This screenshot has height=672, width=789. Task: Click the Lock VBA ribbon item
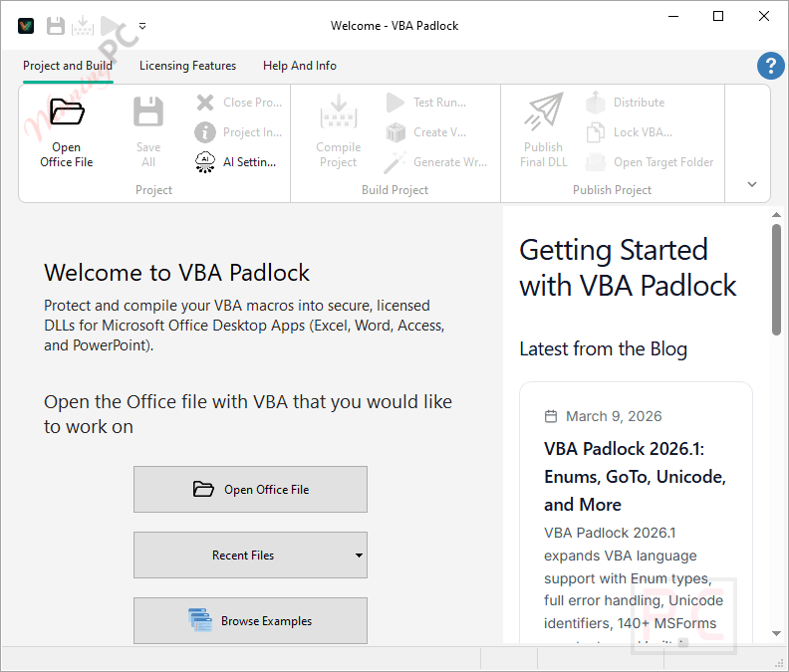click(x=629, y=132)
